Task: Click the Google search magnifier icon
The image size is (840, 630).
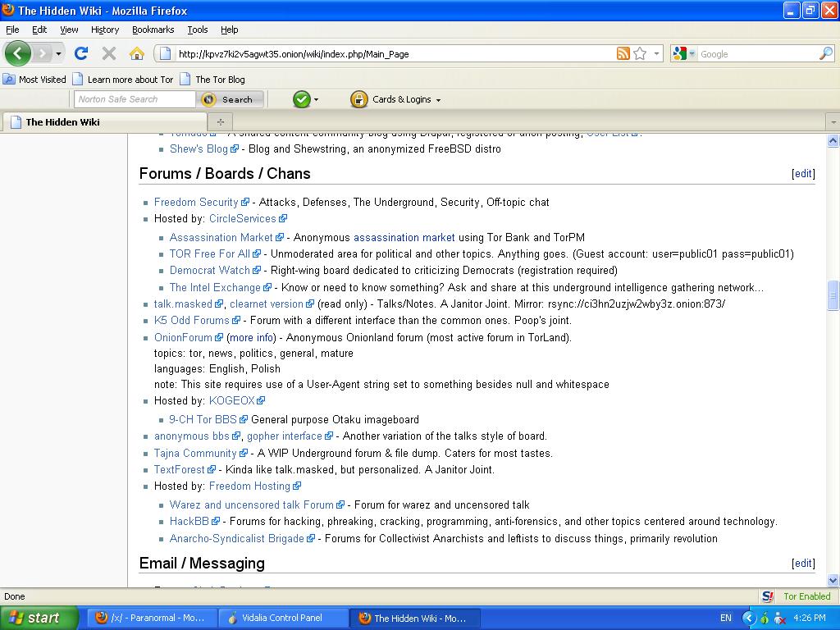Action: tap(826, 53)
